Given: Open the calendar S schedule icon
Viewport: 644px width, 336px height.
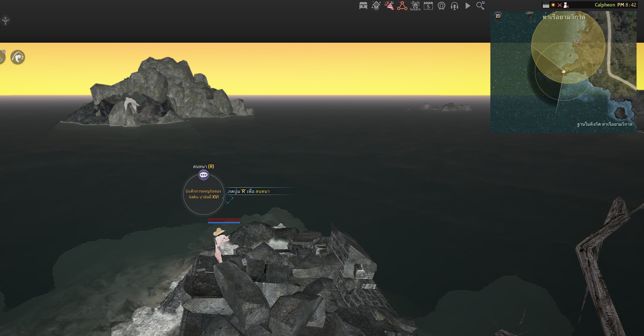Looking at the screenshot, I should pyautogui.click(x=428, y=6).
